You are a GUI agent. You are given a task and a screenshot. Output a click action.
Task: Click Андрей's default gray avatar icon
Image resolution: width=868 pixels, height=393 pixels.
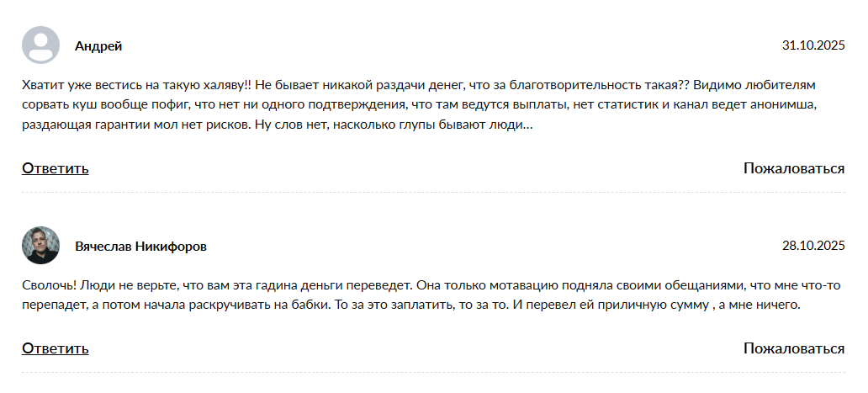pos(40,45)
